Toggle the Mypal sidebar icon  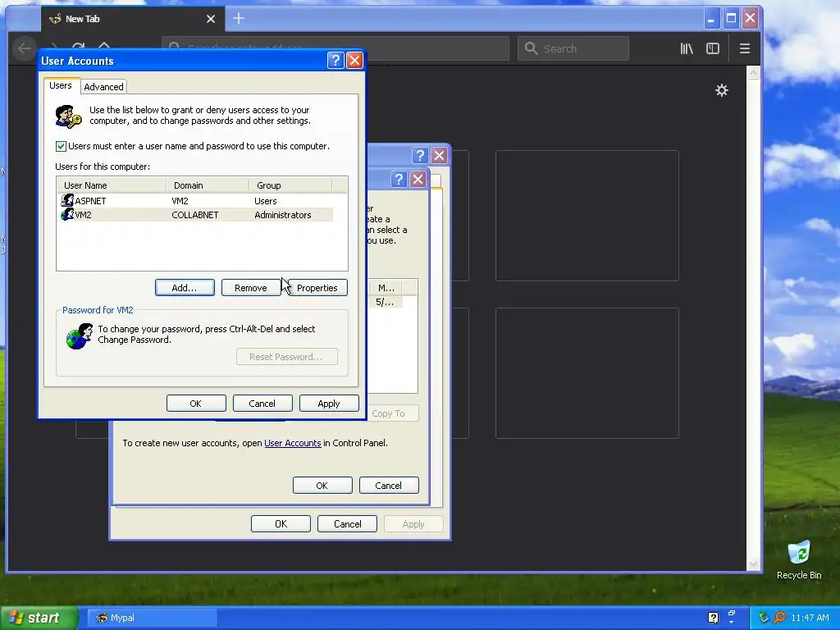[713, 48]
